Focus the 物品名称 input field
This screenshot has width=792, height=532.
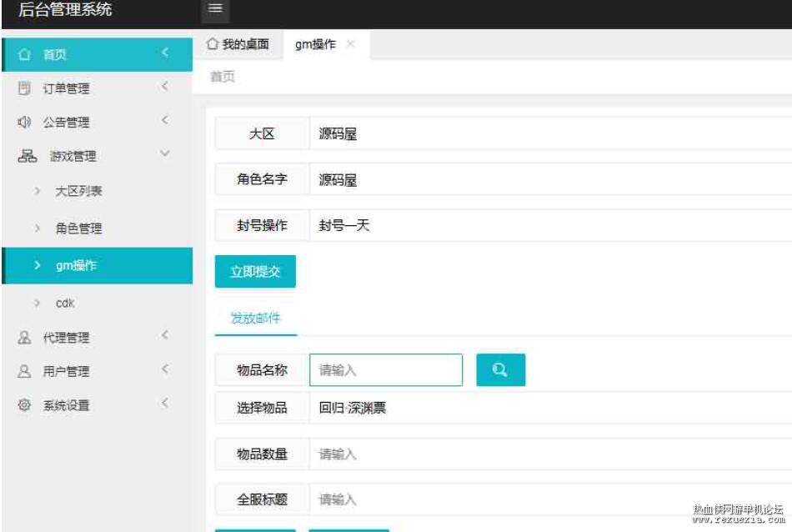click(x=386, y=370)
